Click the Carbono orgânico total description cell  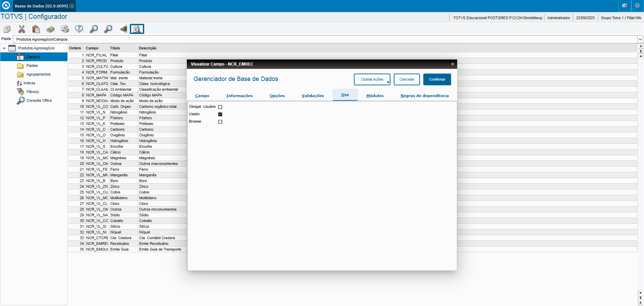pos(158,106)
